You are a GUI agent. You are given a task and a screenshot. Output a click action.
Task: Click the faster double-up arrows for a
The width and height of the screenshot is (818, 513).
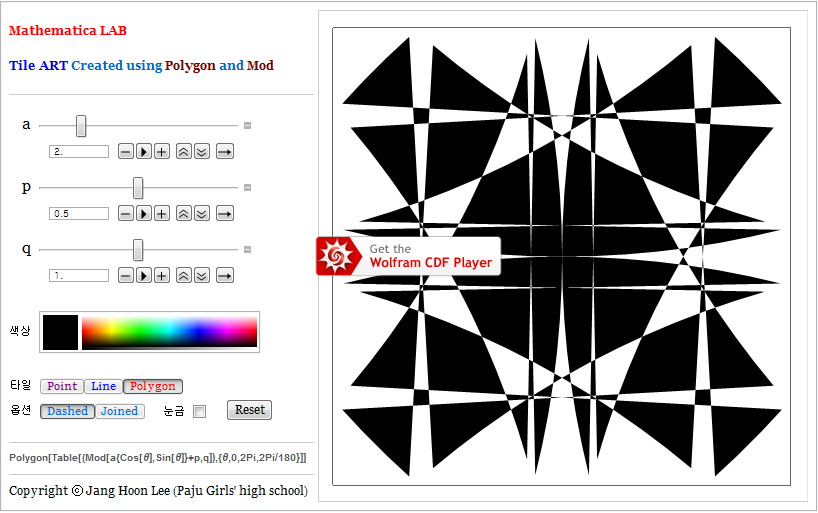184,152
